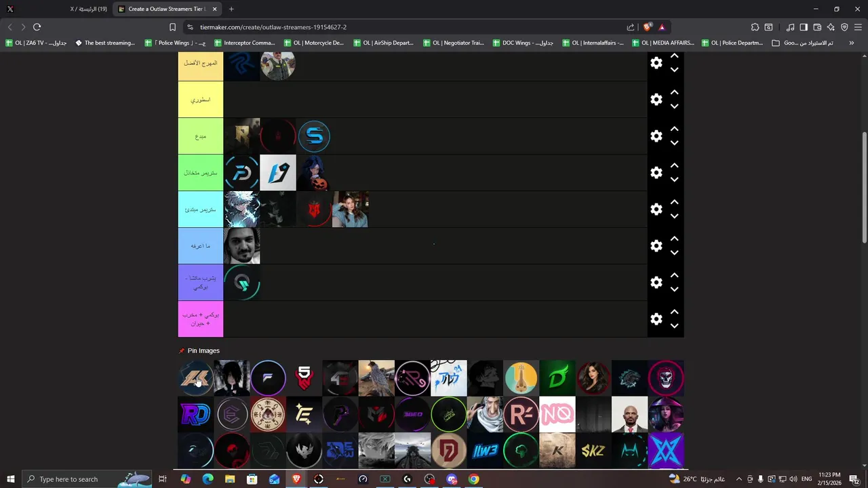This screenshot has width=868, height=488.
Task: Open OL | Negotiator Trai... bookmark
Action: coord(454,43)
